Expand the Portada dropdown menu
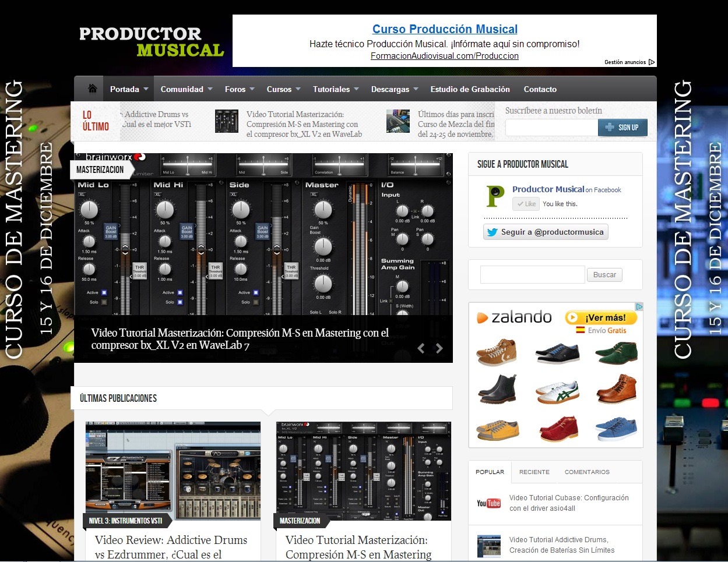728x562 pixels. point(129,89)
